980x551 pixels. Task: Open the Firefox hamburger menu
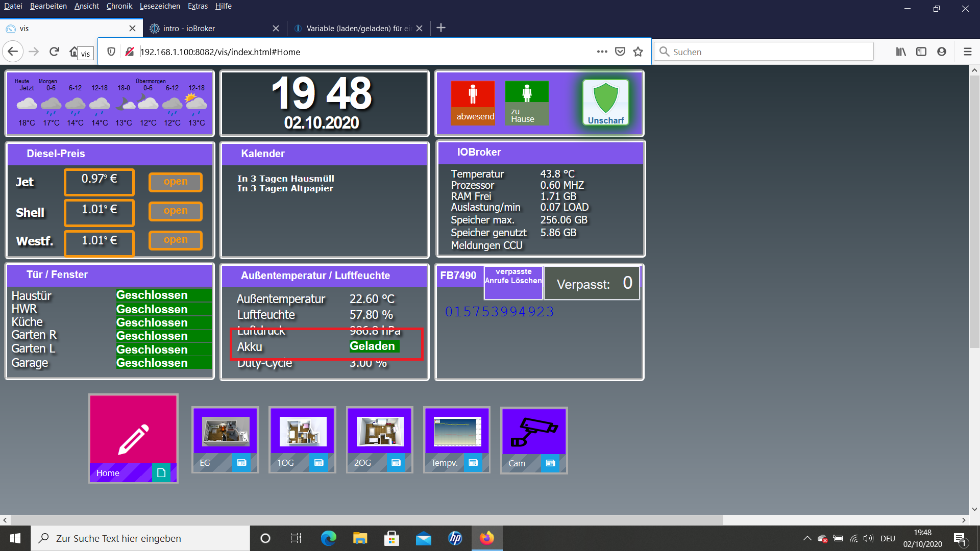967,52
